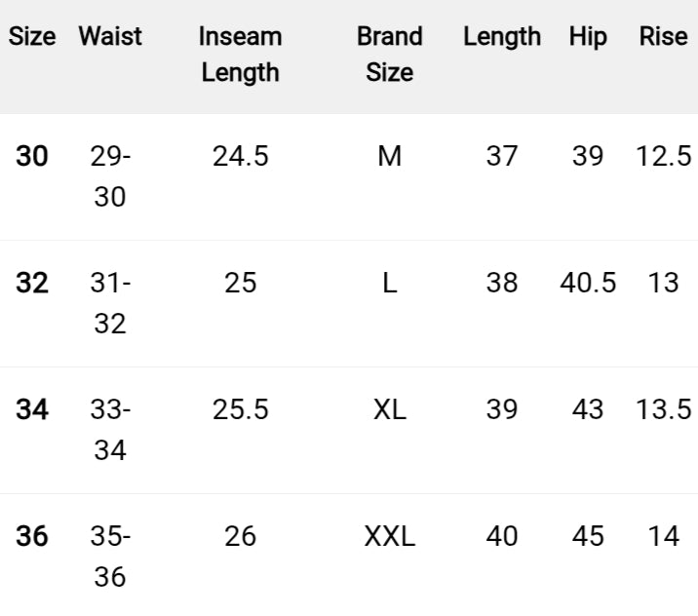Click brand size M cell
Screen dimensions: 698x616
pyautogui.click(x=390, y=156)
